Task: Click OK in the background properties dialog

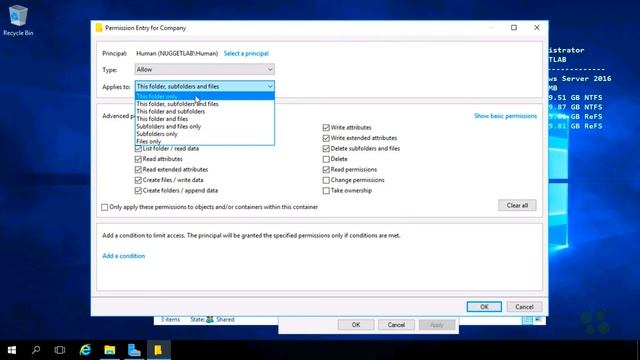Action: 356,325
